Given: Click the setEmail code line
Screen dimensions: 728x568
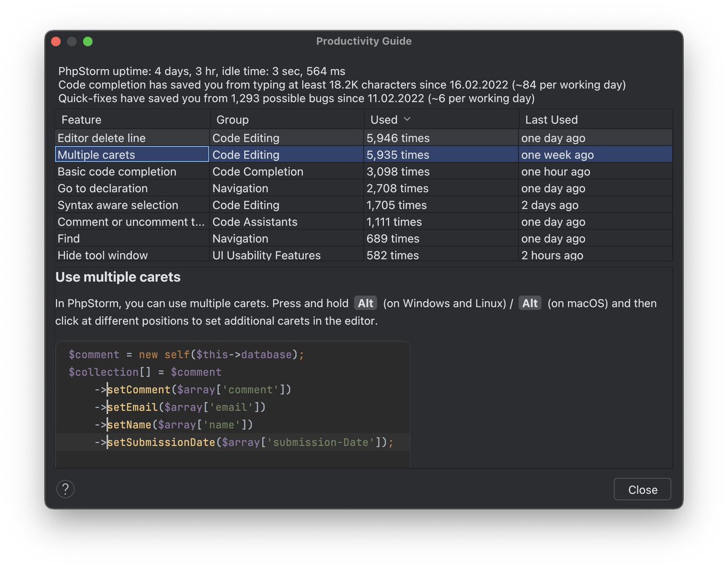Looking at the screenshot, I should [x=180, y=407].
